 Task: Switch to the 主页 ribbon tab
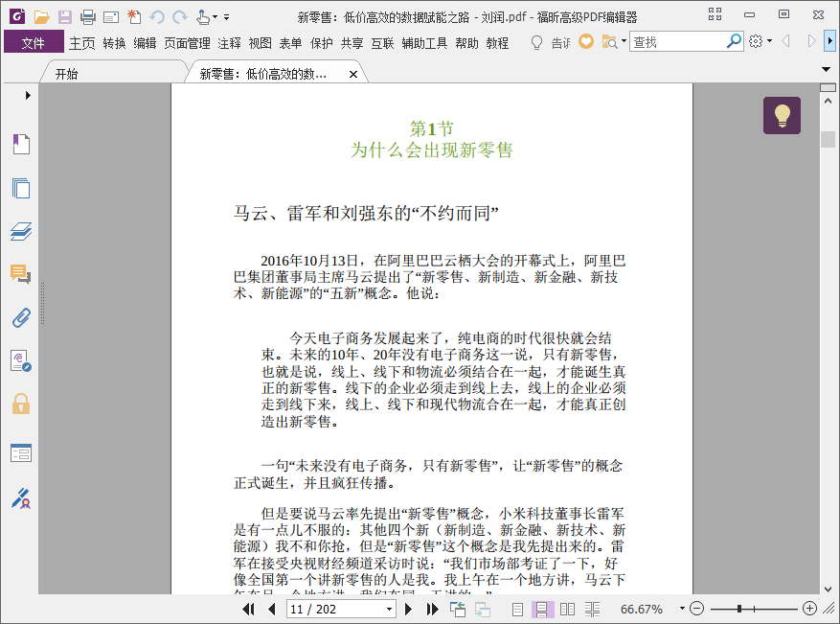pyautogui.click(x=82, y=43)
